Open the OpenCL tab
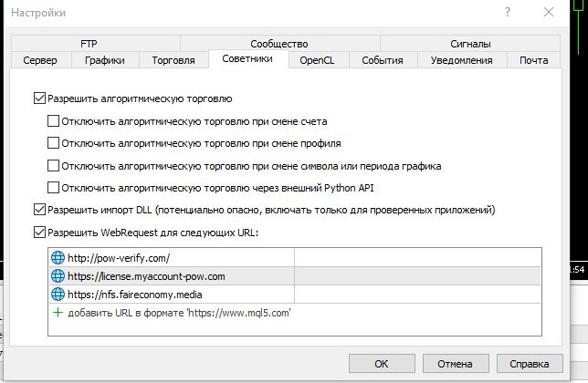The image size is (588, 383). pyautogui.click(x=319, y=60)
